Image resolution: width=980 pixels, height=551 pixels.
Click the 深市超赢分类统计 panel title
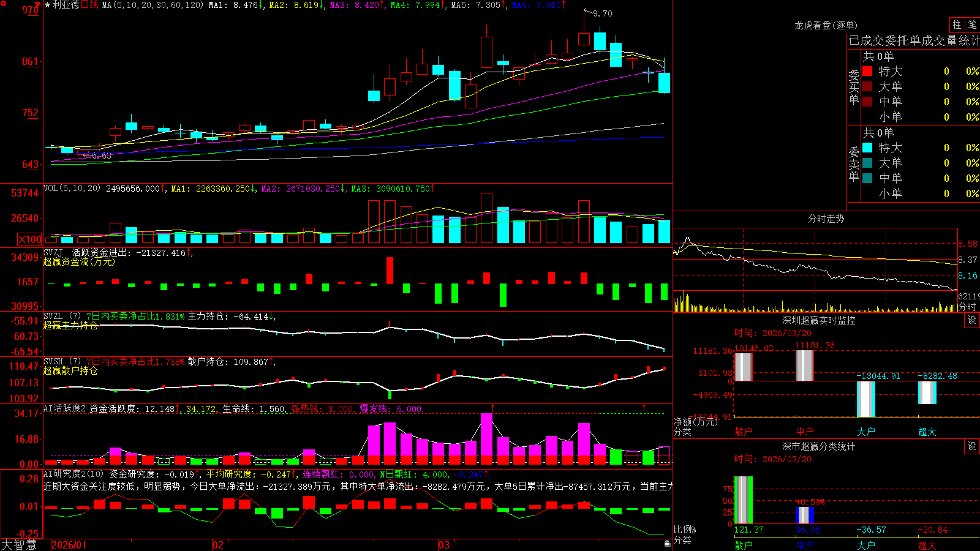819,446
